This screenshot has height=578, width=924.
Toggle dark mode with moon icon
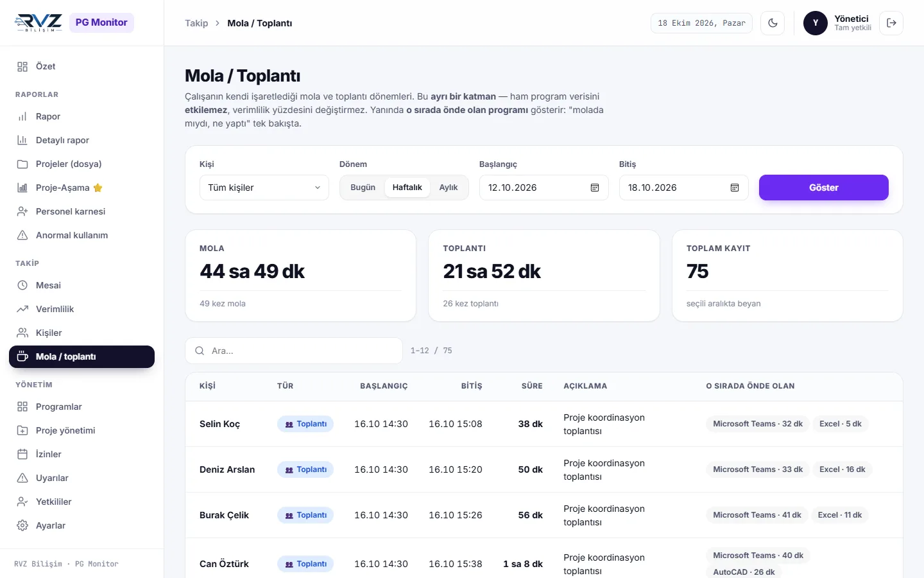(x=773, y=23)
